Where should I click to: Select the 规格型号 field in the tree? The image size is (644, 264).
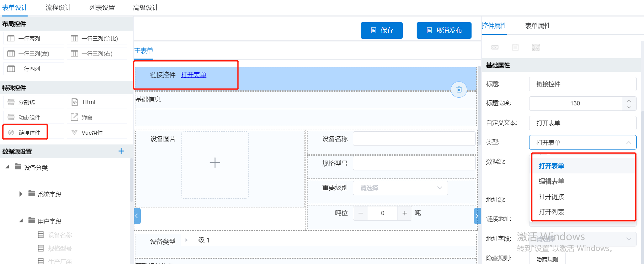[x=60, y=248]
